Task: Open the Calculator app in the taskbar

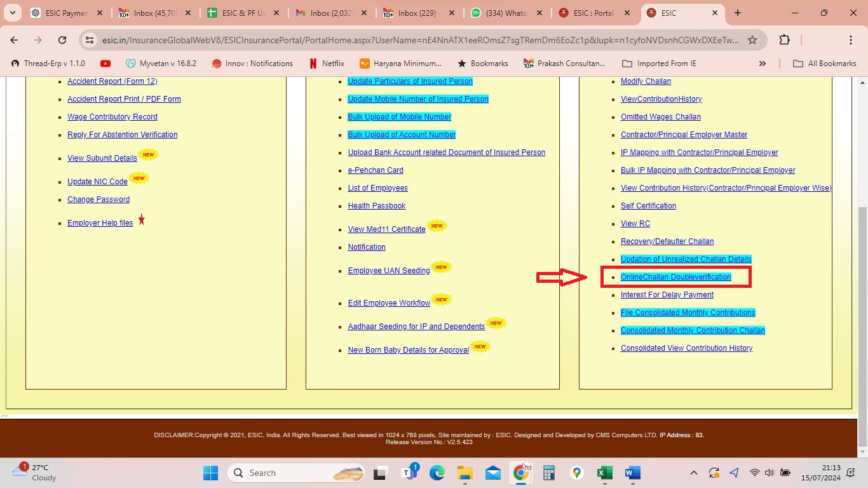Action: [x=549, y=473]
